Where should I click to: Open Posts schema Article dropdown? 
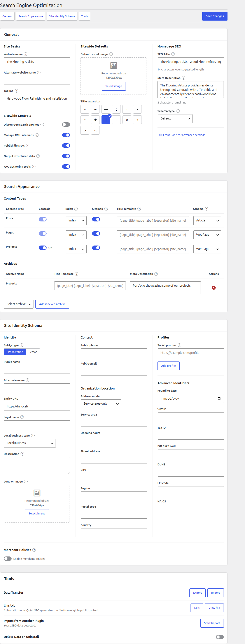pos(207,221)
